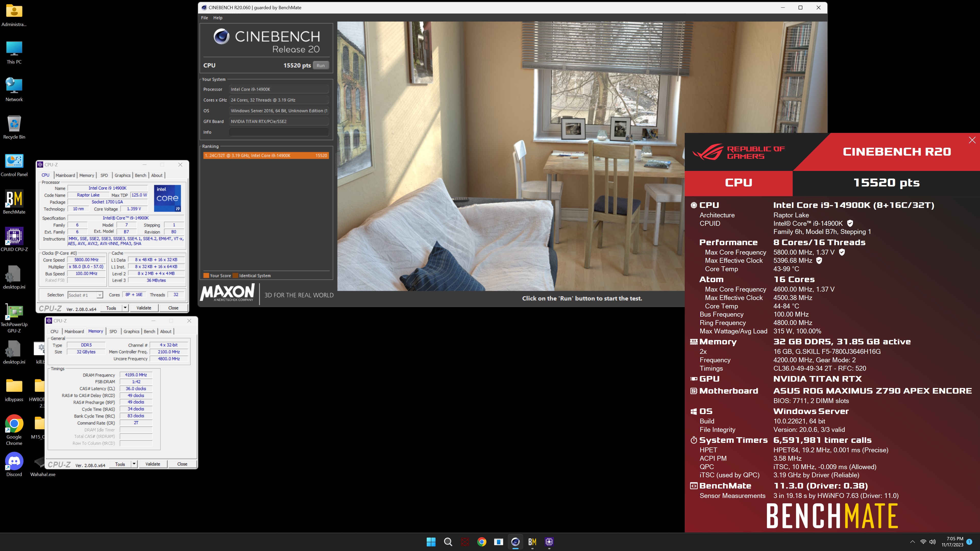Open Control Panel desktop icon
This screenshot has width=980, height=551.
[x=14, y=165]
